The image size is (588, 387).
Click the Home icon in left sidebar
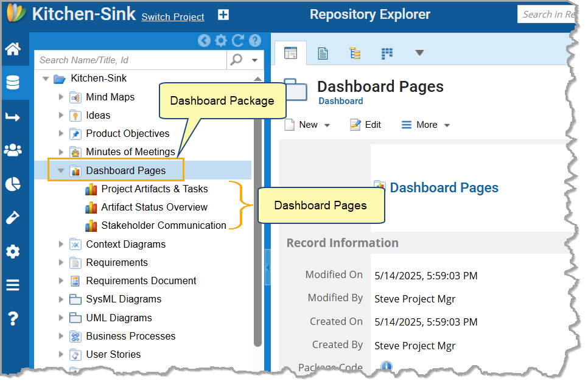[x=13, y=50]
